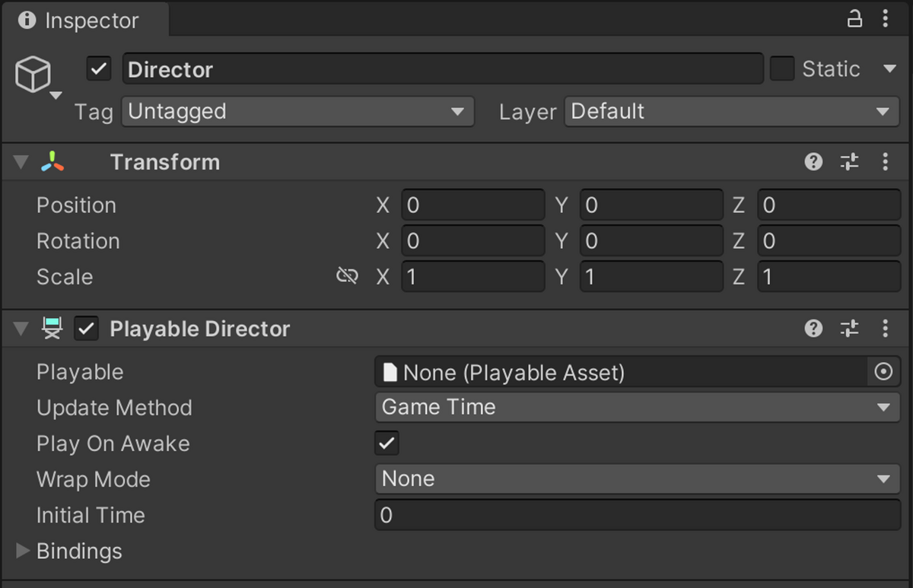Expand the Bindings section
Image resolution: width=913 pixels, height=588 pixels.
tap(21, 551)
